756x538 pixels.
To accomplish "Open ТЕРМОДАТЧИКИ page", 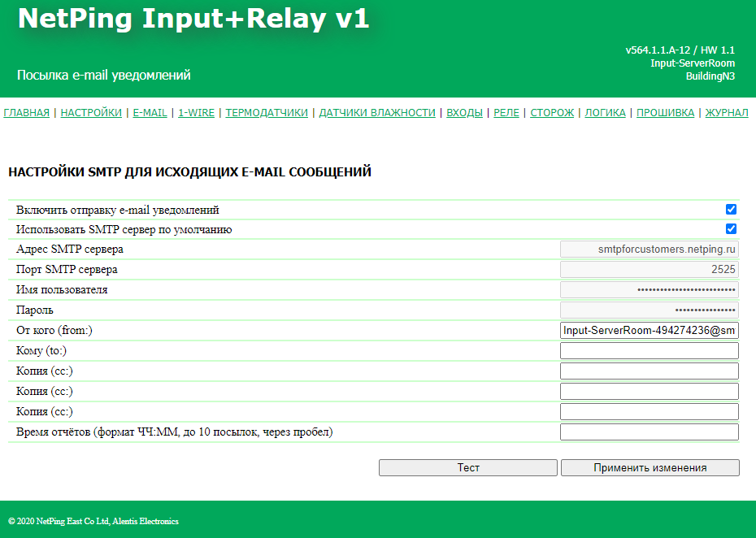I will 267,112.
